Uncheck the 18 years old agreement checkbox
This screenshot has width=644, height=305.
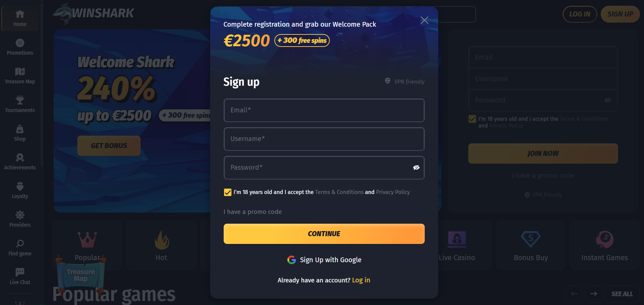(x=228, y=192)
